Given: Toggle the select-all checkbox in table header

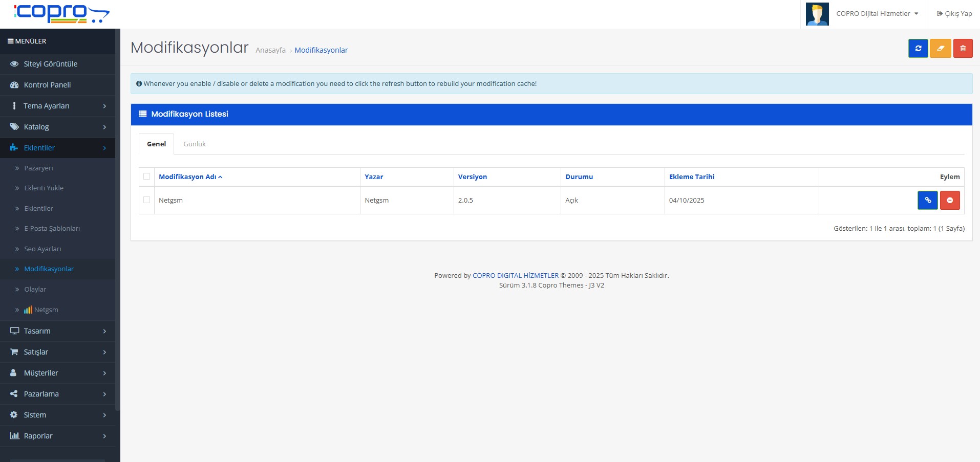Looking at the screenshot, I should pyautogui.click(x=147, y=177).
